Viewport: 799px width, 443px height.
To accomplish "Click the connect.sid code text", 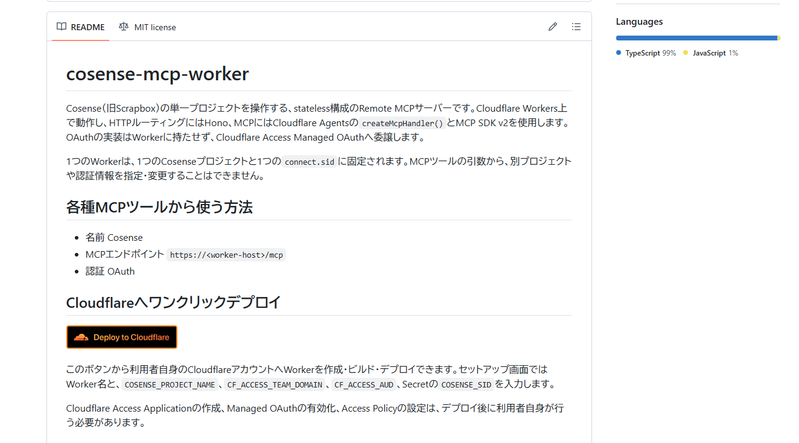I will (309, 162).
